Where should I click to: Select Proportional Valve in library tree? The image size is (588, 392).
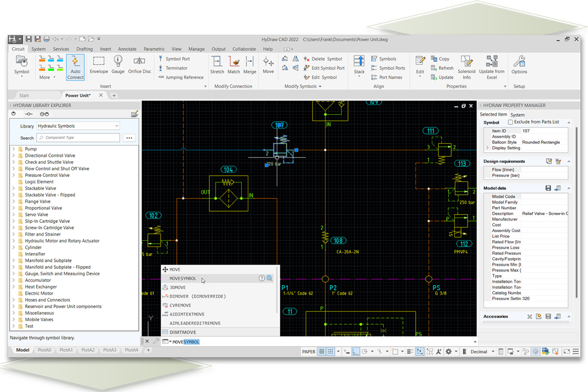pos(44,208)
